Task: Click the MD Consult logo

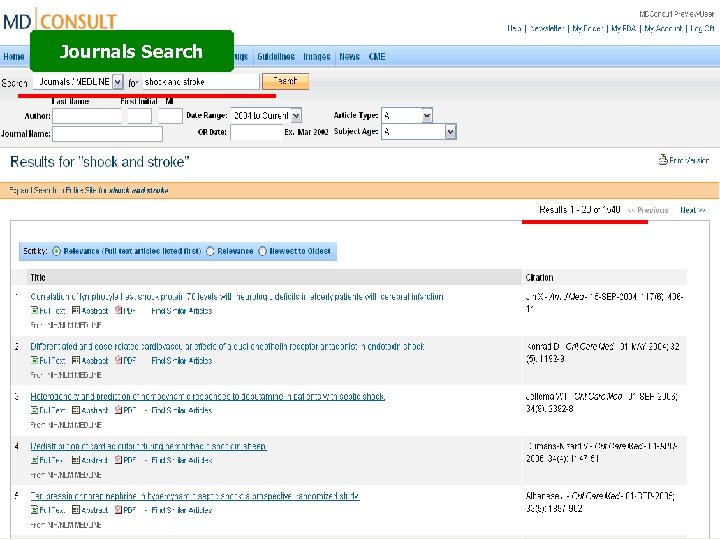Action: 60,21
